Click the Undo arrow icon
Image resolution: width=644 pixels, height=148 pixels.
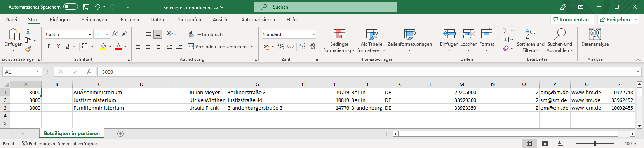97,7
